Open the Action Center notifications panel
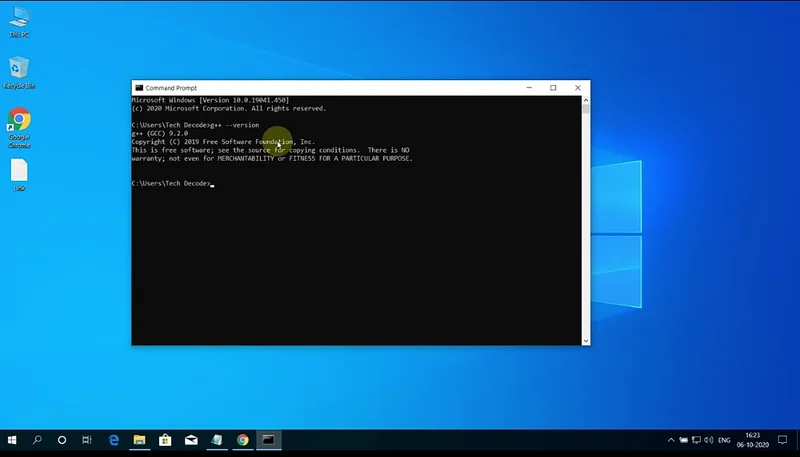The width and height of the screenshot is (800, 457). click(x=783, y=440)
